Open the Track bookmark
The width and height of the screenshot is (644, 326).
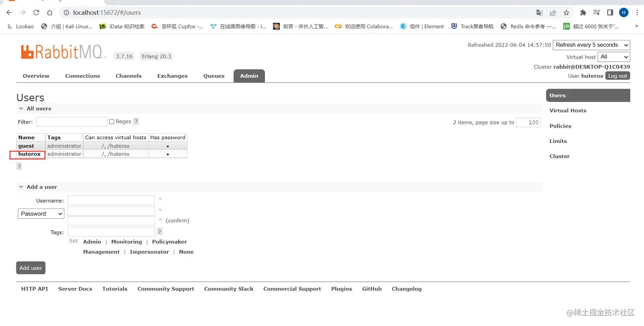click(472, 26)
